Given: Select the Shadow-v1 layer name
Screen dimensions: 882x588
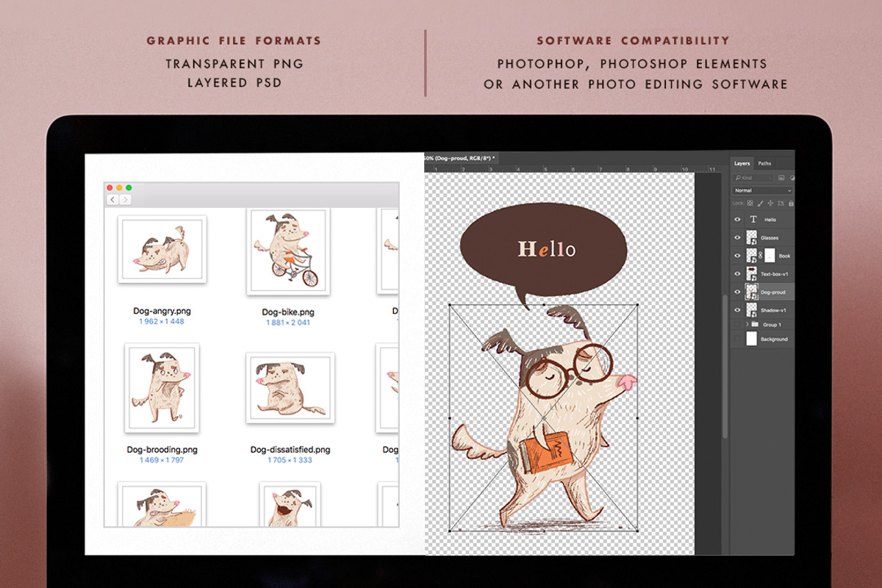Looking at the screenshot, I should [x=773, y=310].
